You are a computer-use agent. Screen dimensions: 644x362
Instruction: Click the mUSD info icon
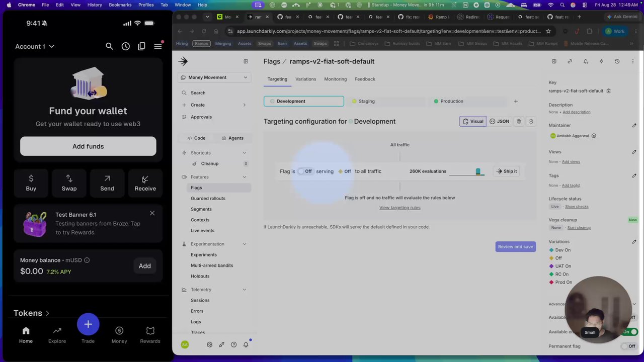point(87,260)
